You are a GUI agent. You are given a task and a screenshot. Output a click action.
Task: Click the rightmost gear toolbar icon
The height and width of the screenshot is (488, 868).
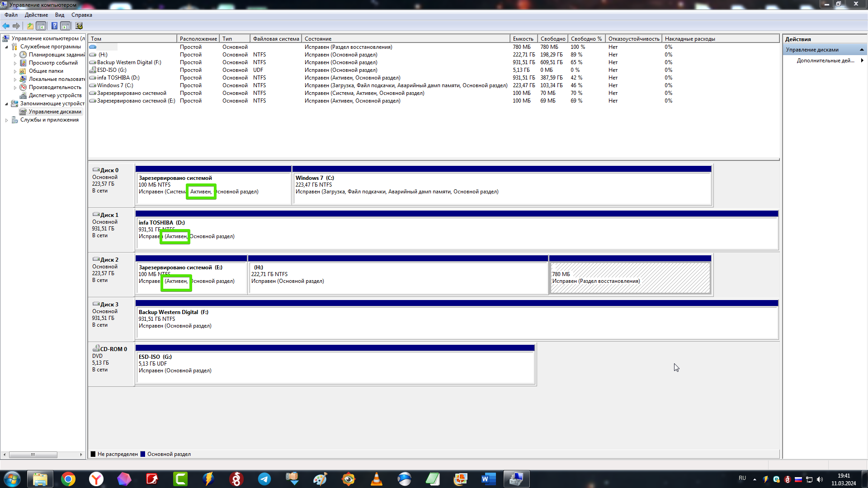click(79, 26)
